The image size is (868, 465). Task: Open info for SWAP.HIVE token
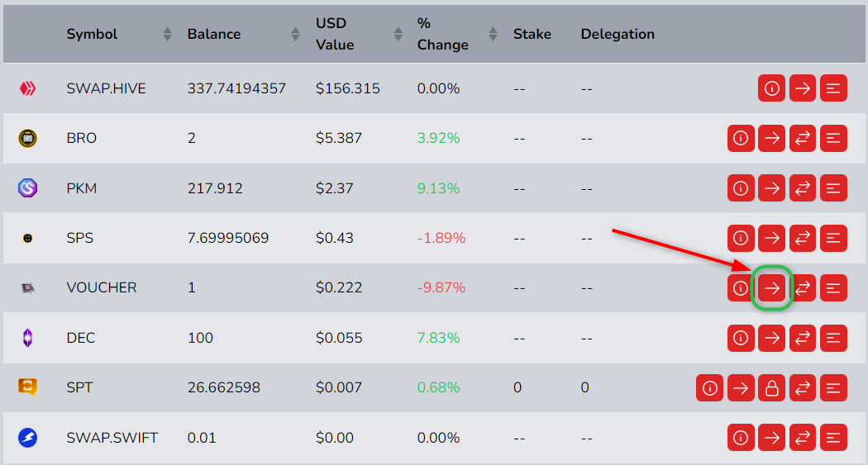pyautogui.click(x=771, y=88)
